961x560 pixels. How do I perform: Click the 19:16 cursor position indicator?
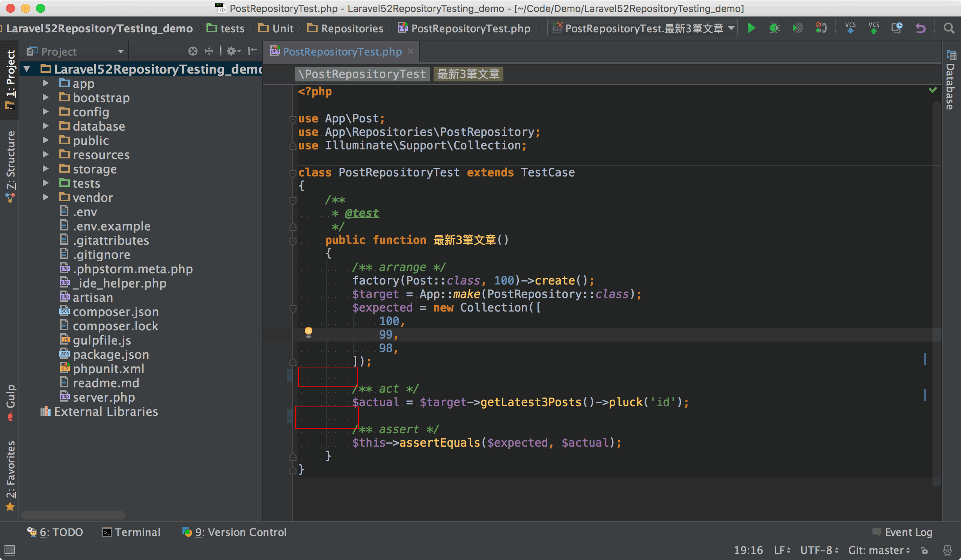point(748,550)
